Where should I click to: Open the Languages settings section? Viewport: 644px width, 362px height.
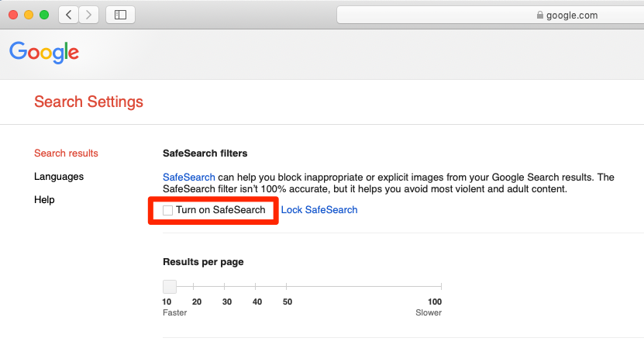[x=59, y=177]
